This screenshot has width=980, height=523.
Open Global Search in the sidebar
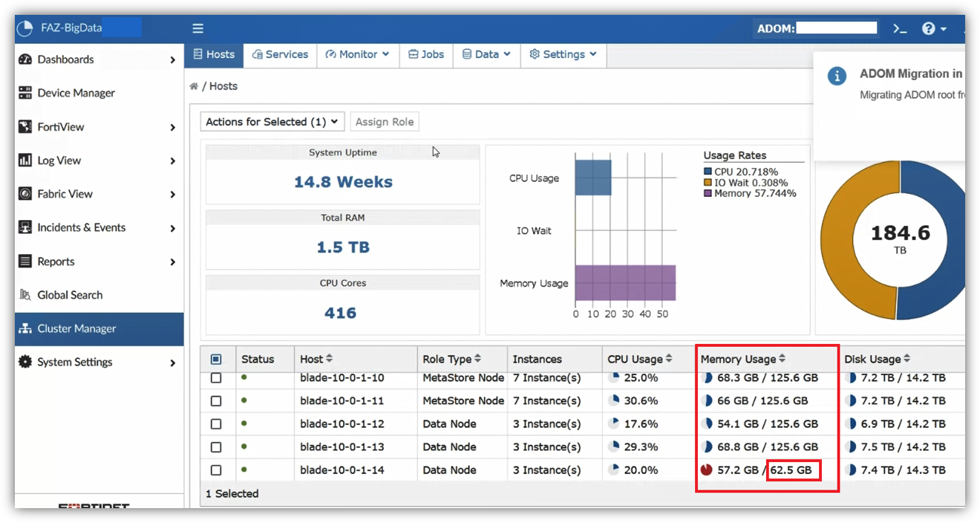(x=99, y=295)
